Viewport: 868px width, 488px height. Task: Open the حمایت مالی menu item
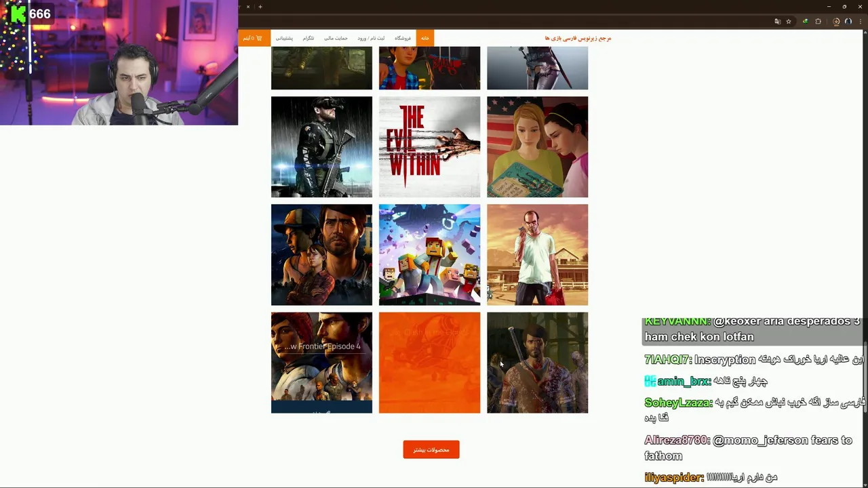[336, 38]
